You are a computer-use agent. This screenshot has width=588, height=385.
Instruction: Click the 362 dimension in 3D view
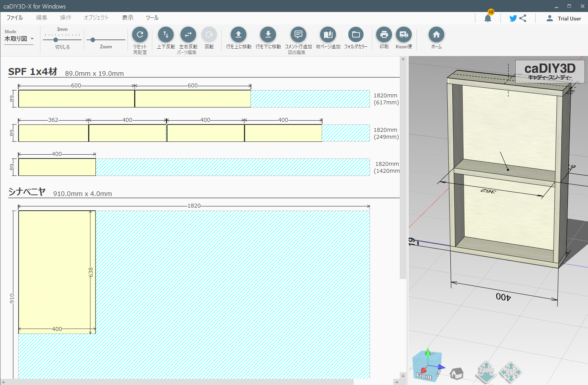coord(488,191)
